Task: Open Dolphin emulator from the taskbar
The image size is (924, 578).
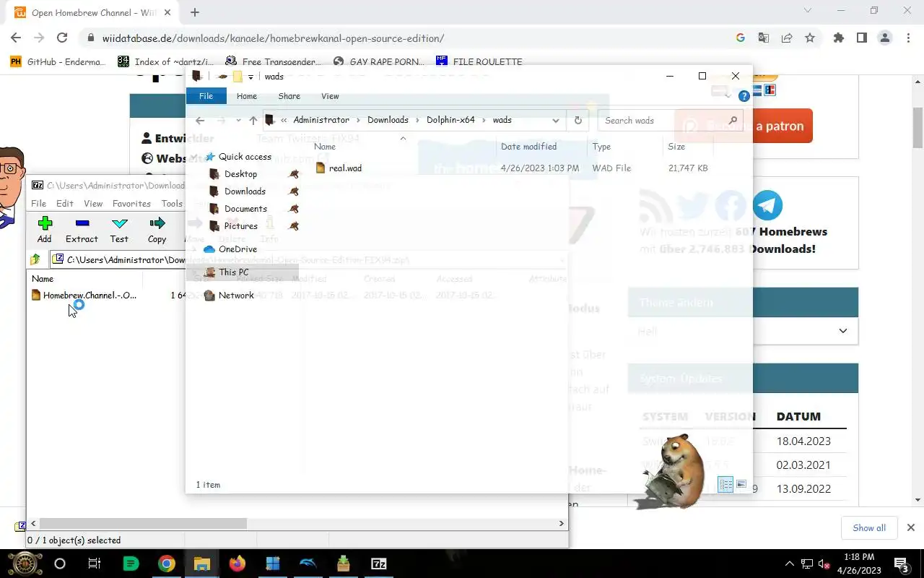Action: tap(308, 564)
